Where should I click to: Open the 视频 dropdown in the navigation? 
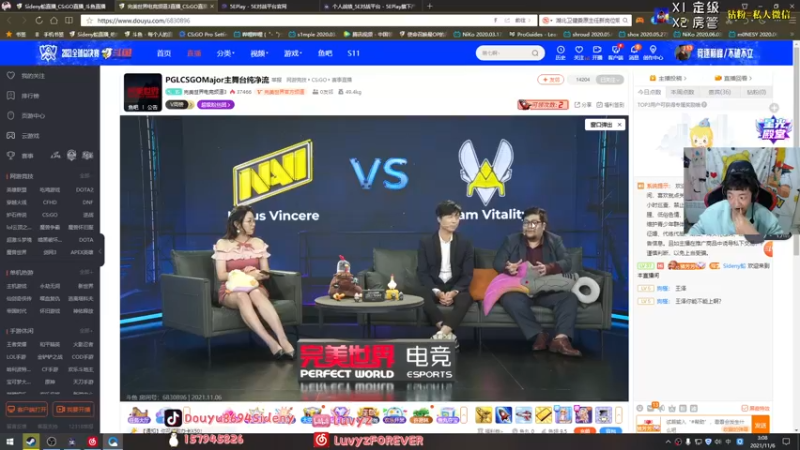[259, 53]
